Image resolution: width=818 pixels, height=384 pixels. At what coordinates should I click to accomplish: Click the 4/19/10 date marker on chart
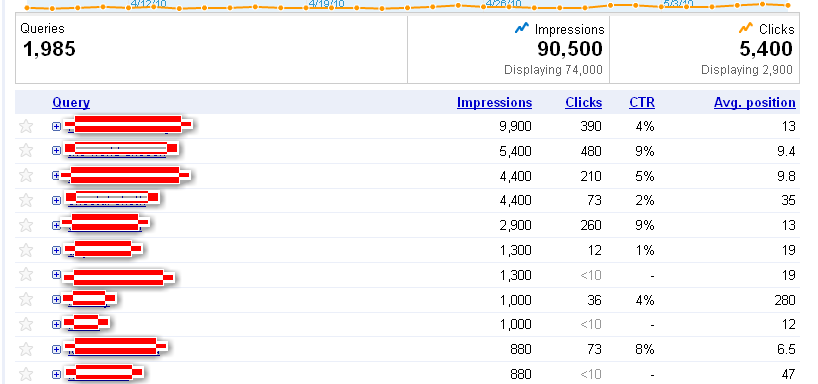point(327,4)
